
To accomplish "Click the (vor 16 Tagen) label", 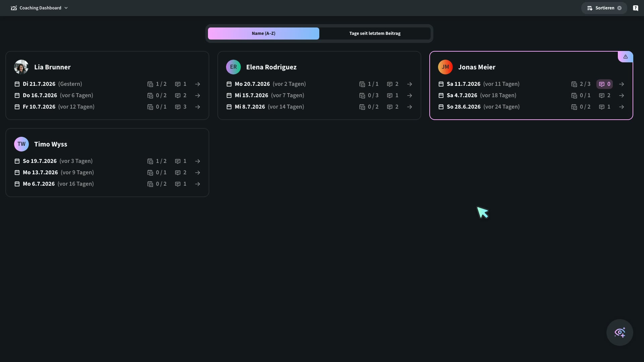I will point(75,184).
